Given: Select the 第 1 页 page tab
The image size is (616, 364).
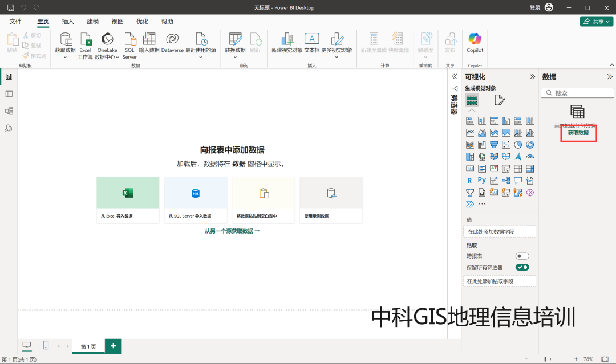Looking at the screenshot, I should 88,346.
